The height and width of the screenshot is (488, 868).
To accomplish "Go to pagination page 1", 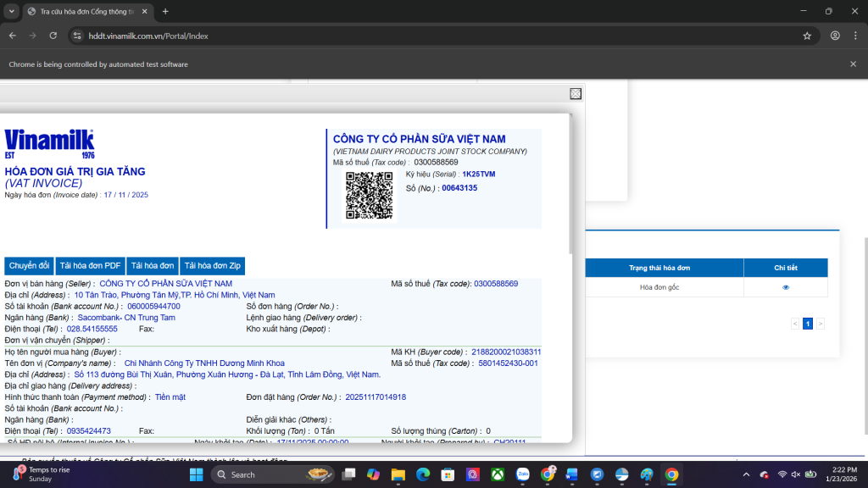I will pos(808,324).
